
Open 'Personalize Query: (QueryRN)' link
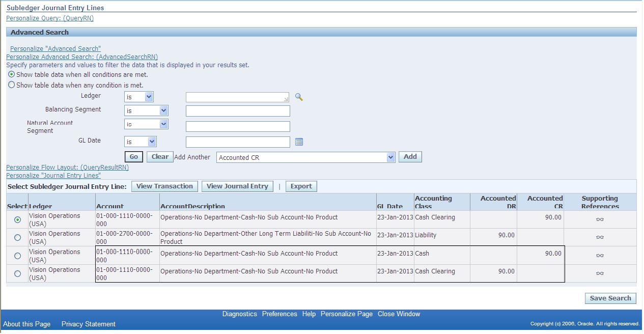tap(49, 18)
